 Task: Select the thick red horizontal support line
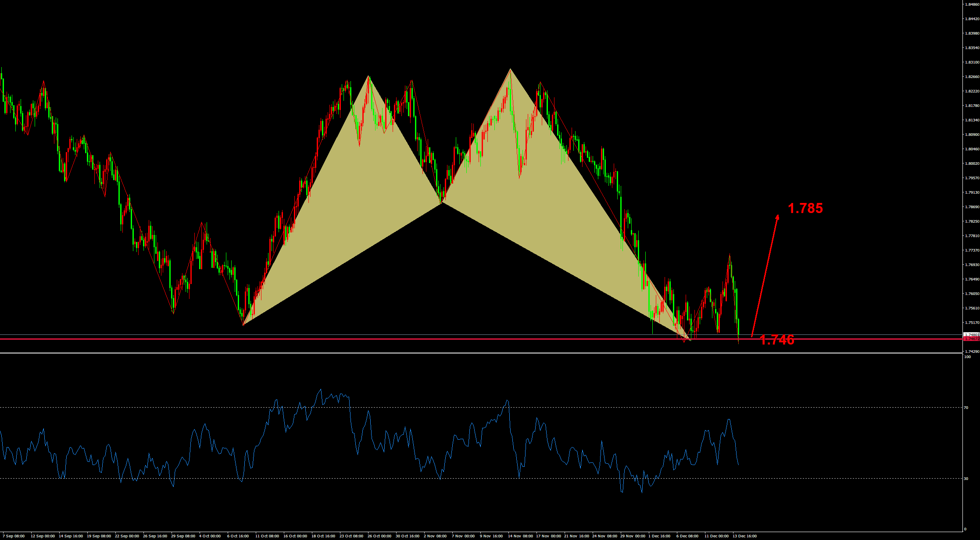pyautogui.click(x=395, y=339)
